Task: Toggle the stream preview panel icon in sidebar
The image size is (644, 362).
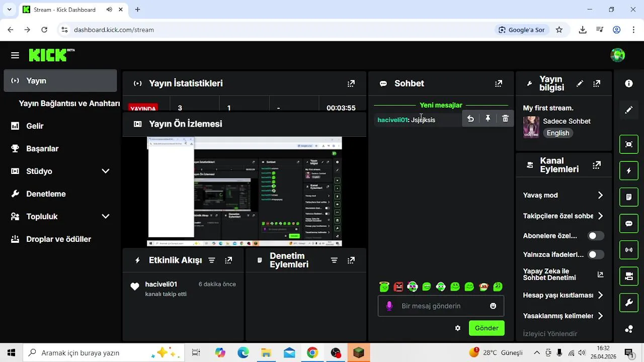Action: [x=629, y=144]
